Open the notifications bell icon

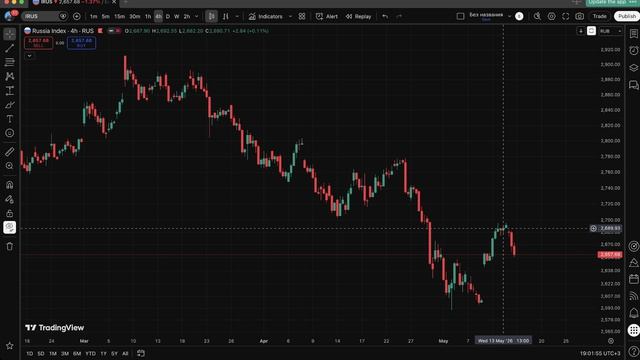coord(633,313)
